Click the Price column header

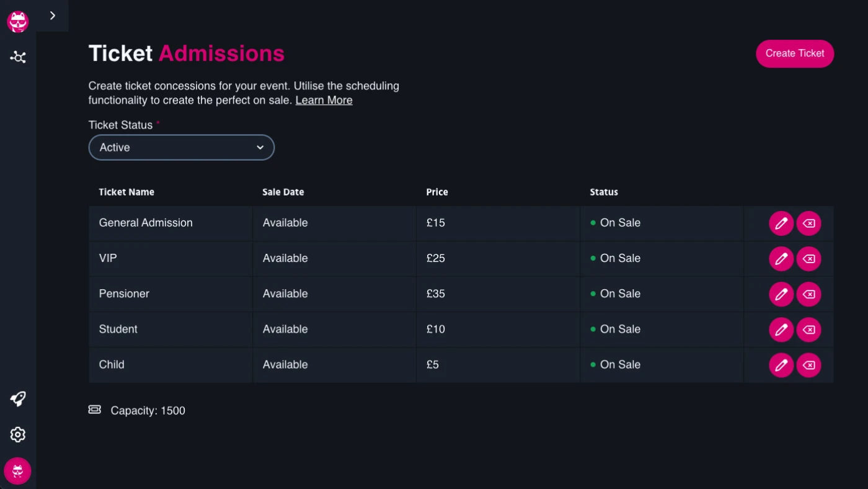coord(437,192)
